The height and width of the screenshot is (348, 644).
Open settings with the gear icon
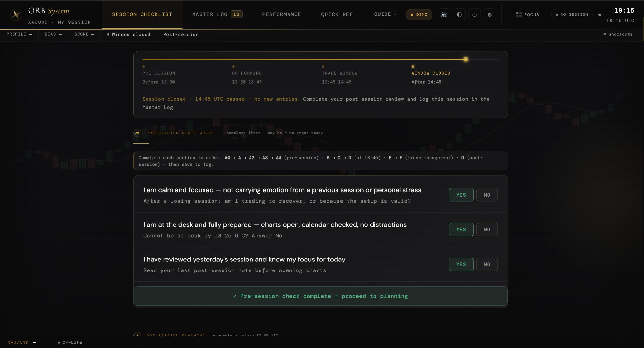tap(490, 15)
